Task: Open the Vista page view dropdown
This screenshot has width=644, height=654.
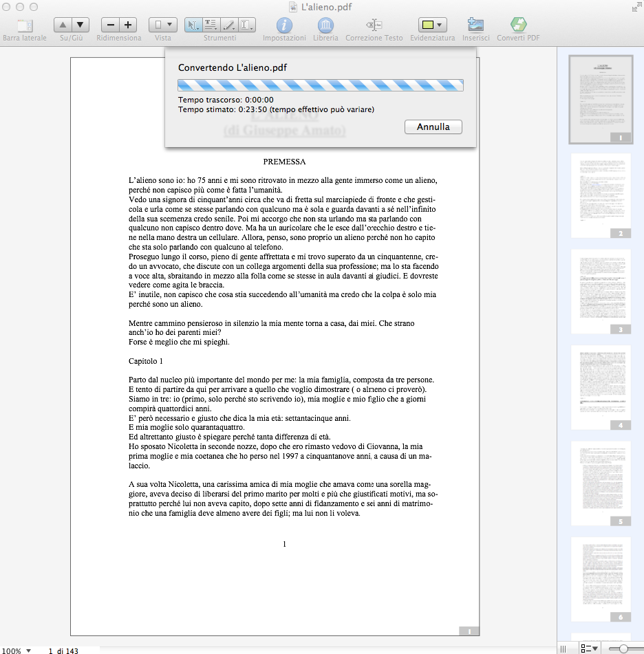Action: [163, 25]
